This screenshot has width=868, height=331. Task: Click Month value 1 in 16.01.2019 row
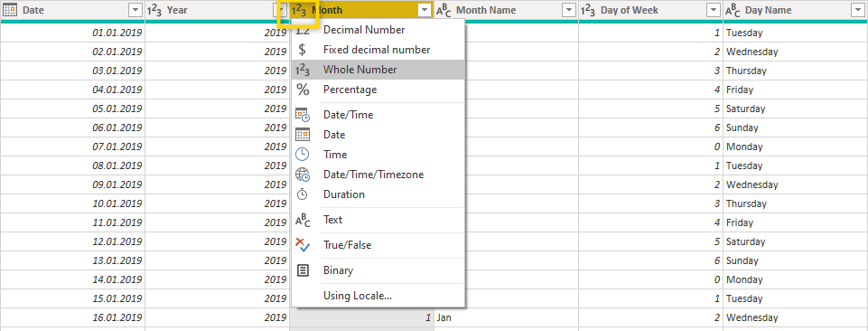tap(361, 317)
